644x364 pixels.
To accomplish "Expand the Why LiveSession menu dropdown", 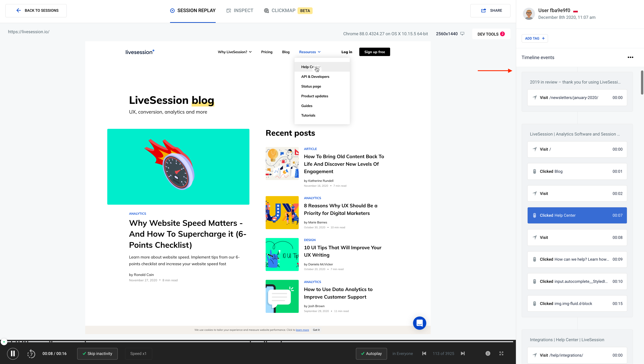I will 234,52.
